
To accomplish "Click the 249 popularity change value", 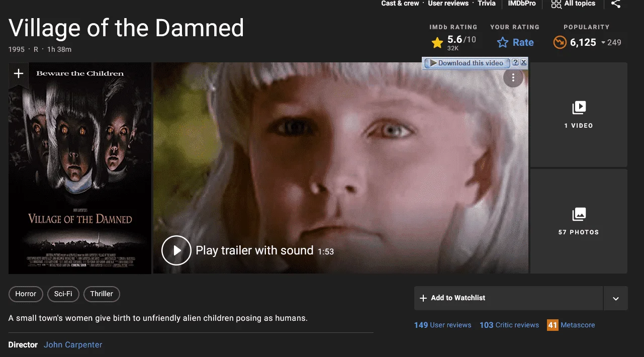I will coord(614,43).
